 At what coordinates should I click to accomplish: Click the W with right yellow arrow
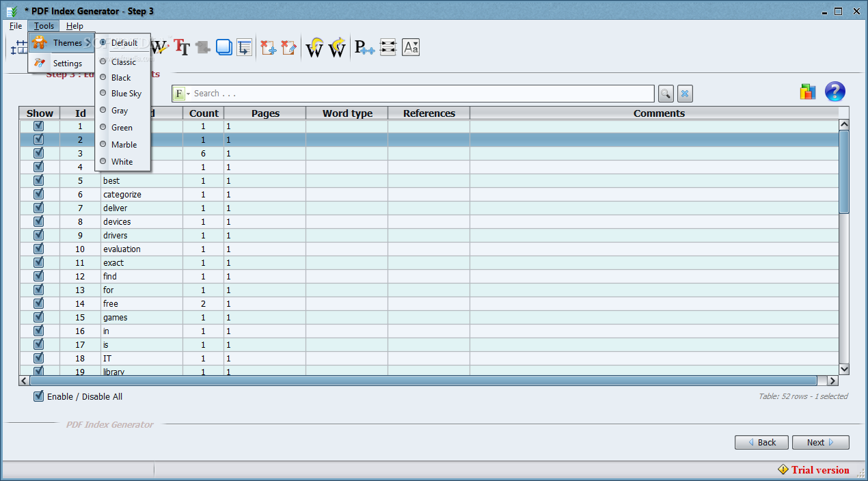(x=337, y=47)
